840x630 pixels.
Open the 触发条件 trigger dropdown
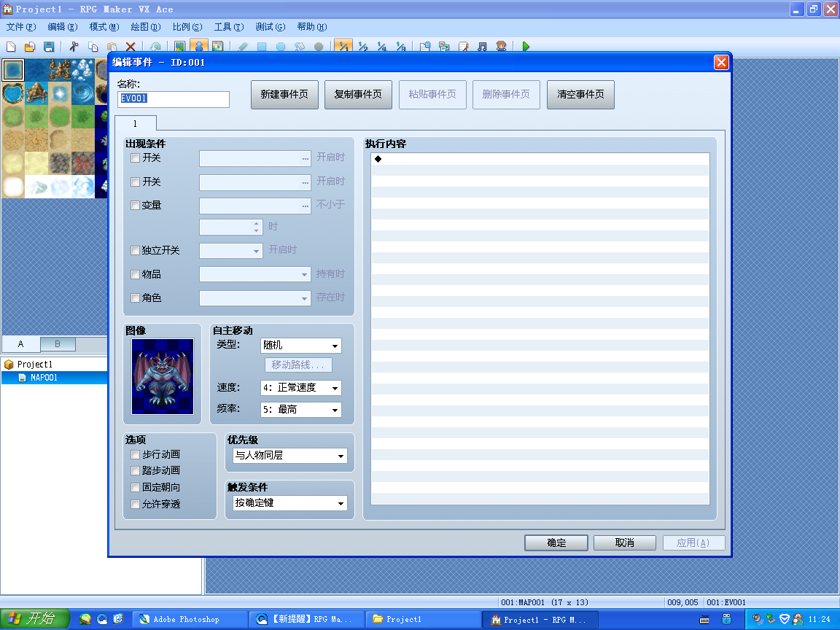pos(289,503)
